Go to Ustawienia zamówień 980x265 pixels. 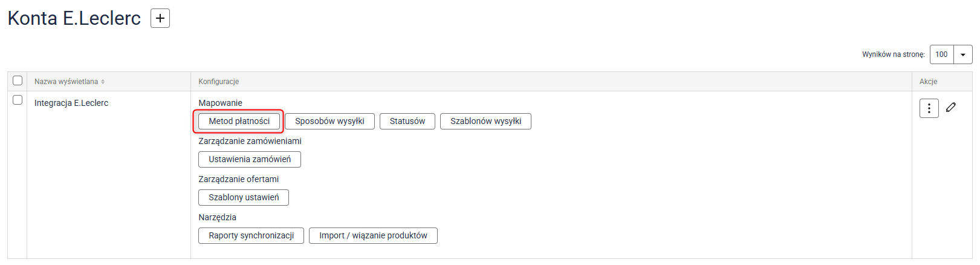click(250, 159)
